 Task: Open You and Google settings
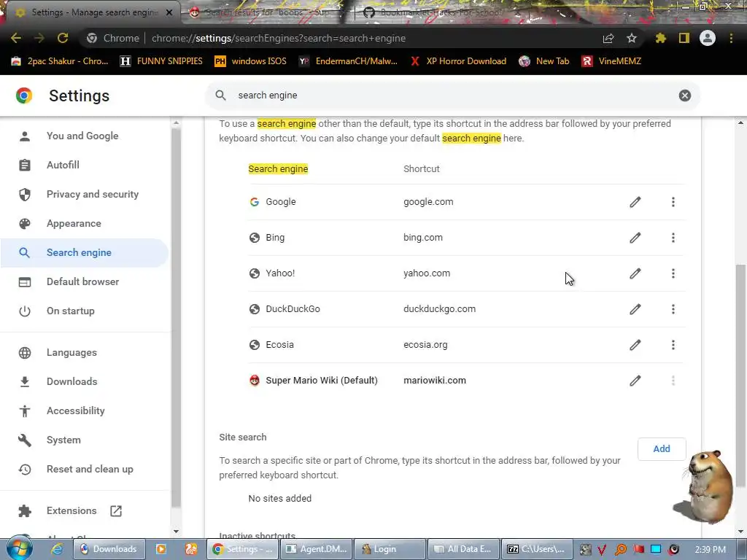82,136
